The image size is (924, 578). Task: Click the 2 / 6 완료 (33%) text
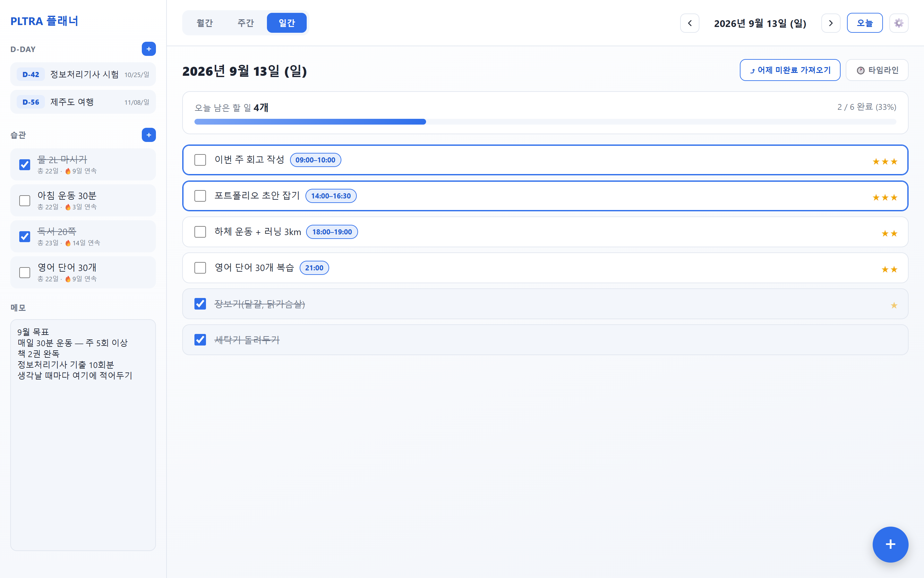pos(867,107)
